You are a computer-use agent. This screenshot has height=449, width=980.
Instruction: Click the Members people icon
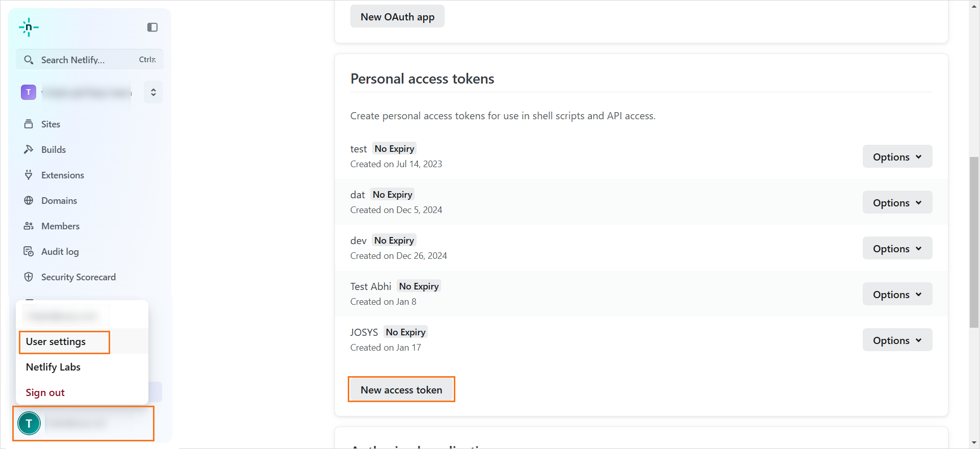point(29,226)
